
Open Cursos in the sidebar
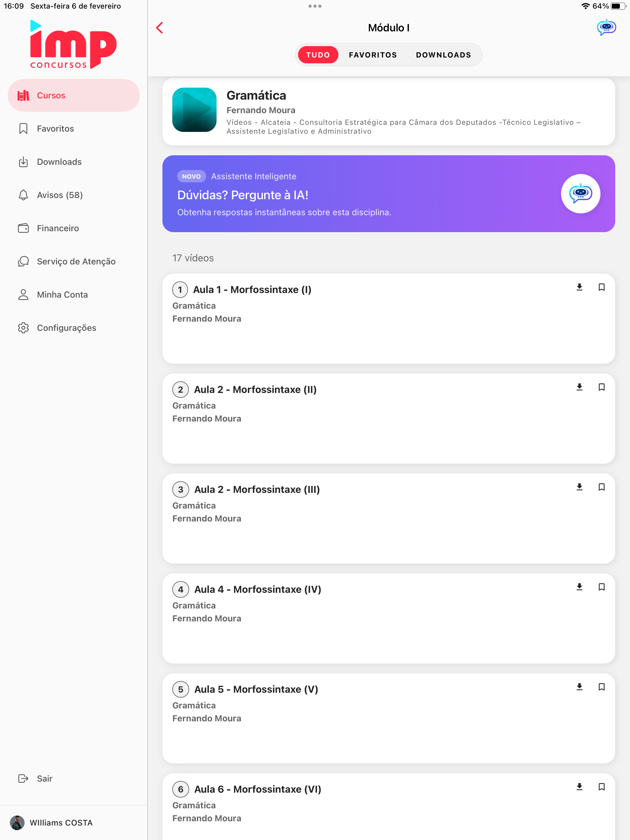coord(74,95)
